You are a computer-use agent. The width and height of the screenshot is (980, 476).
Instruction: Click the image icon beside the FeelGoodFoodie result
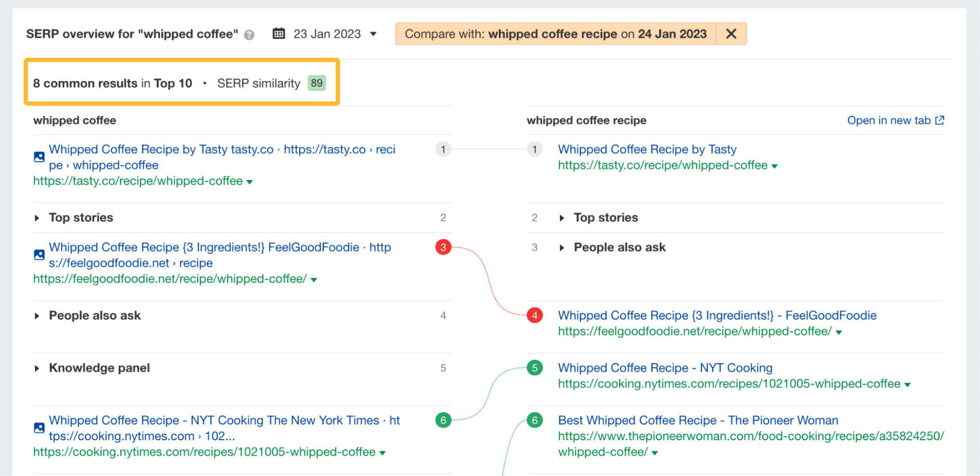click(x=39, y=254)
